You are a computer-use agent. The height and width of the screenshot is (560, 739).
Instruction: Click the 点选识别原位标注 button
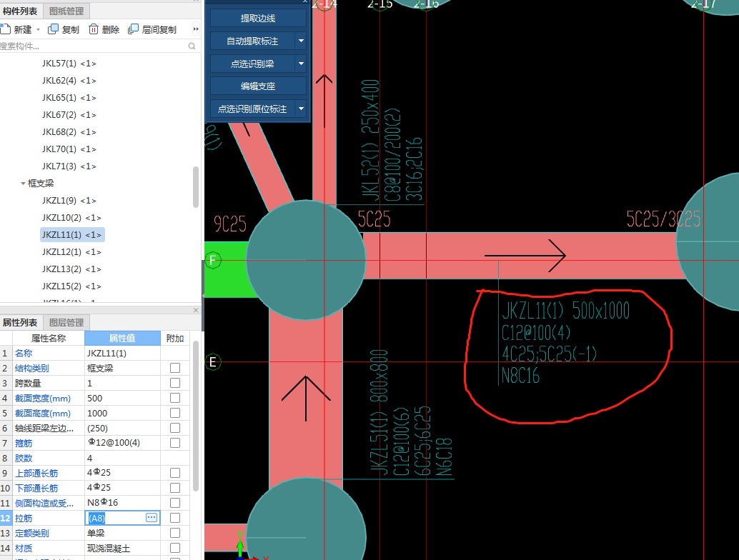[x=252, y=109]
